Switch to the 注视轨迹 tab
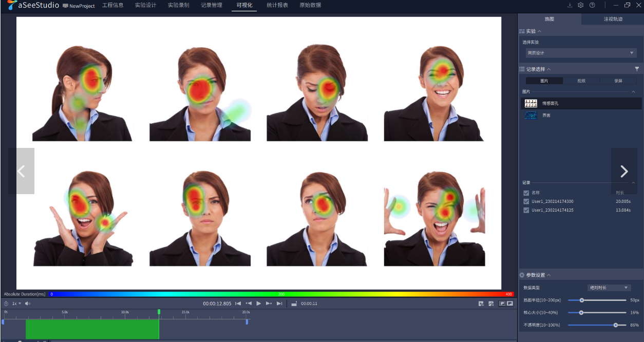644x342 pixels. (x=613, y=19)
